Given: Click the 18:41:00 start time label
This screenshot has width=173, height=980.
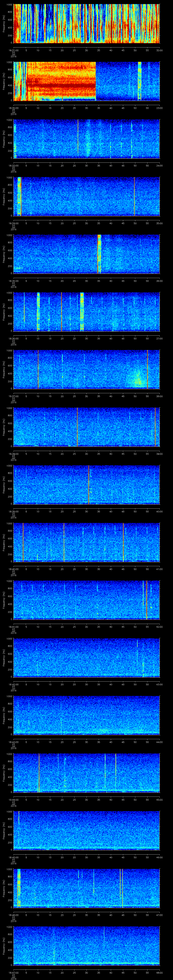Looking at the screenshot, I should pos(13,627).
